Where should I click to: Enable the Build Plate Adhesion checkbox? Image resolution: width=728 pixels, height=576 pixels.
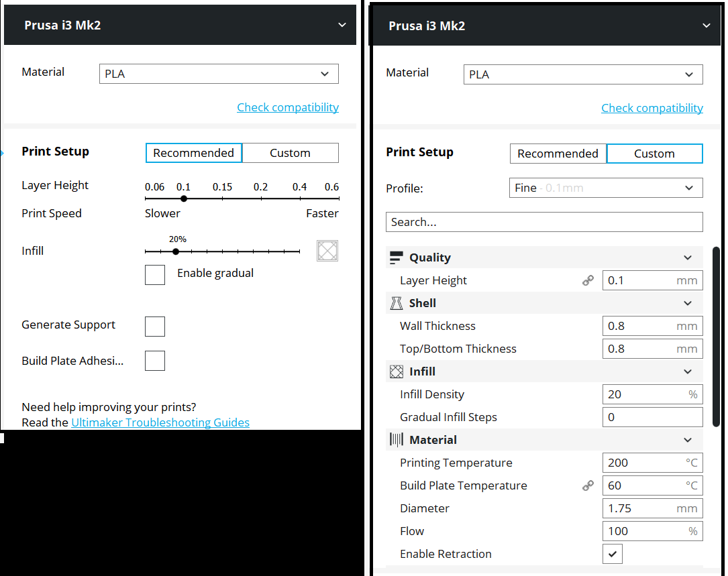point(155,361)
